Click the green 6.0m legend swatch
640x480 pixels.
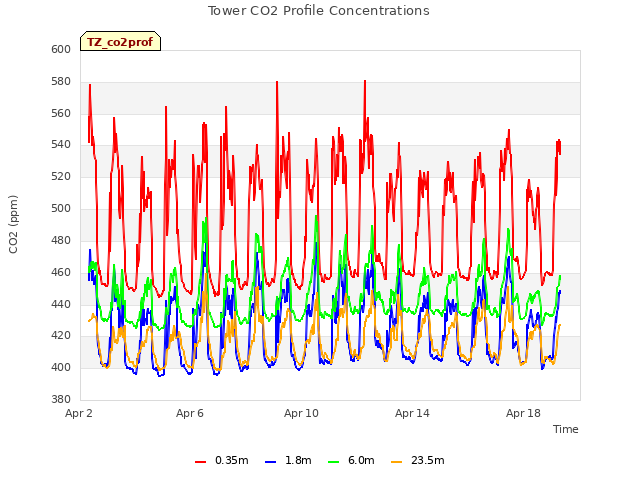(x=333, y=462)
